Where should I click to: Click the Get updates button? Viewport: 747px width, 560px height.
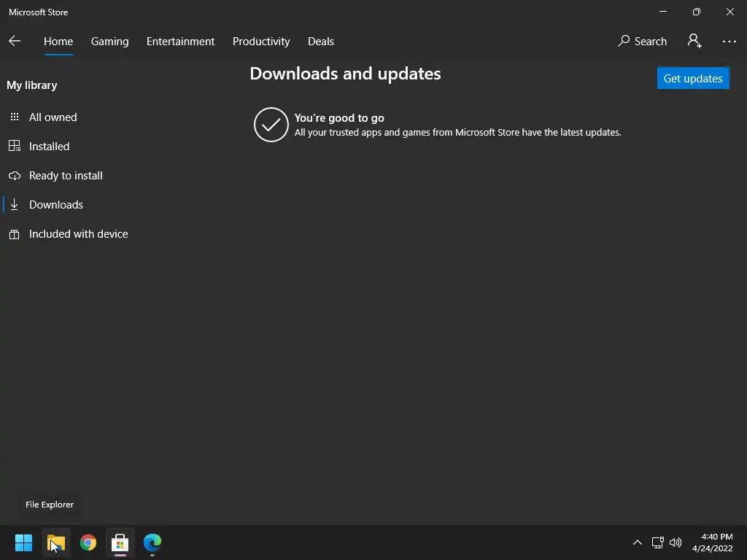click(693, 78)
